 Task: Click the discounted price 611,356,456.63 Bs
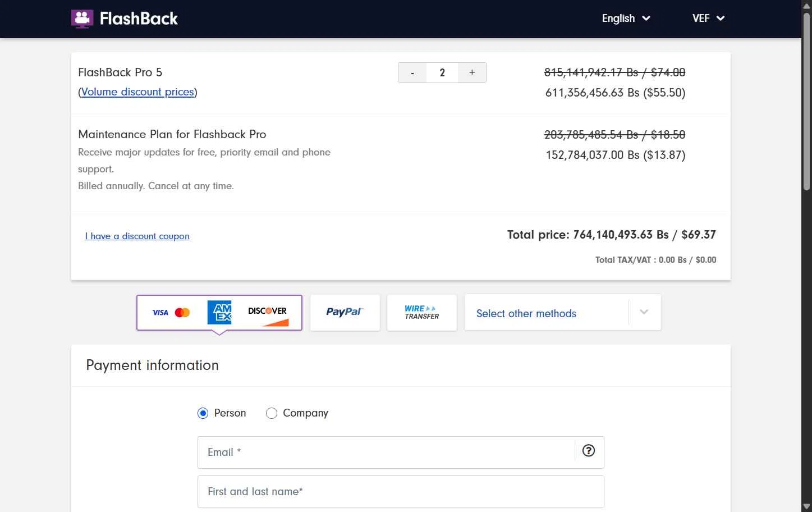[615, 93]
